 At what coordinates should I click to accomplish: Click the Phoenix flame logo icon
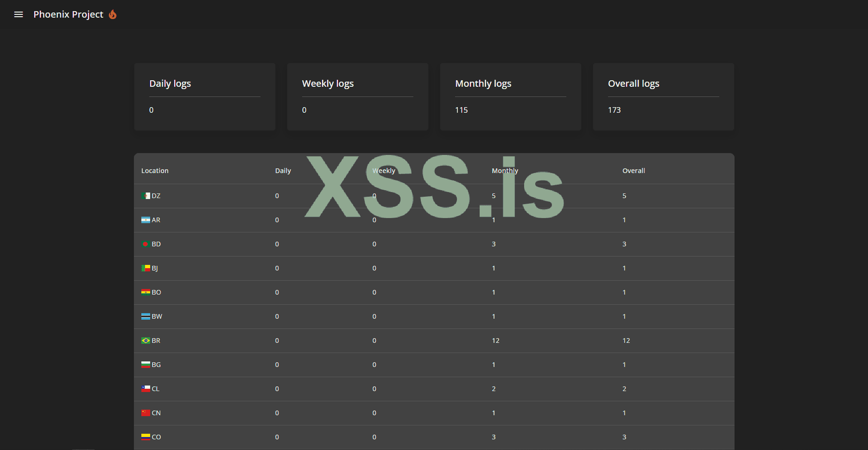pyautogui.click(x=113, y=14)
